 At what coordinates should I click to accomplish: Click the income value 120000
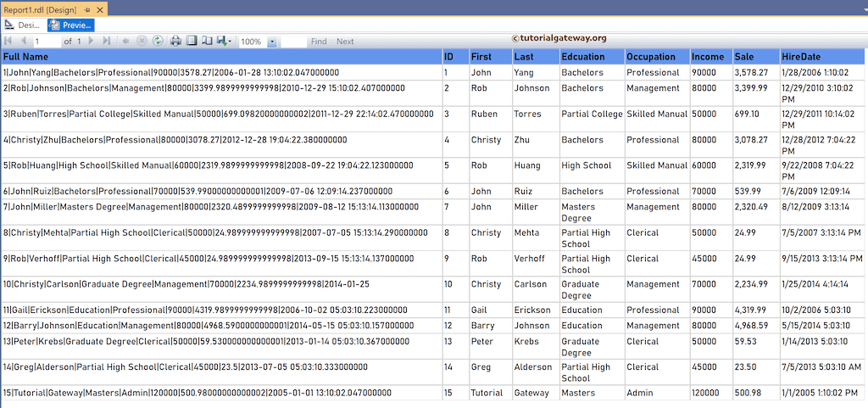[x=711, y=393]
